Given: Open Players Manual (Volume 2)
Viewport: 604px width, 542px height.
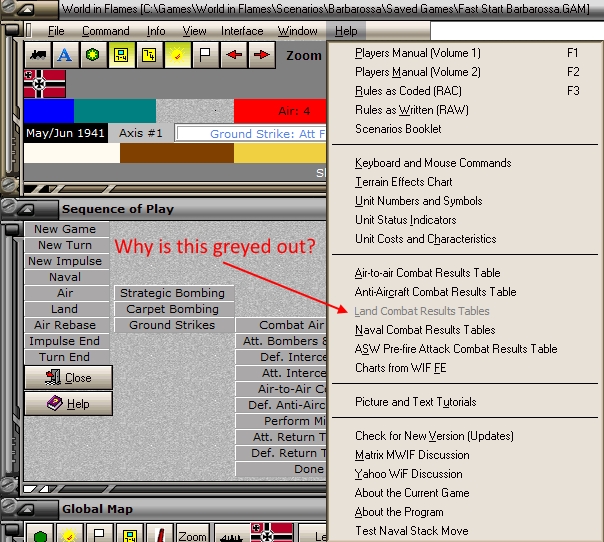Looking at the screenshot, I should (x=465, y=72).
